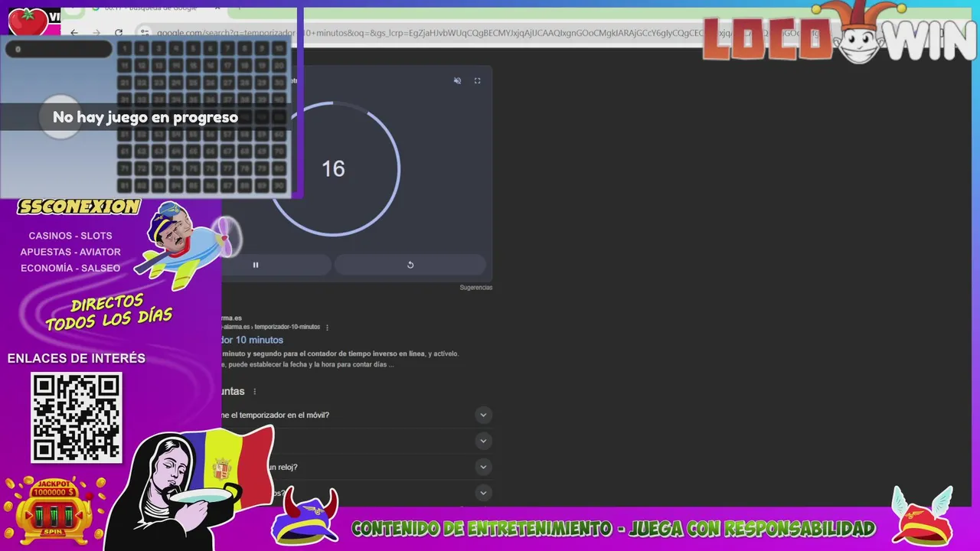Expand the question about temporizador en el móvil
This screenshot has height=551, width=980.
[483, 415]
